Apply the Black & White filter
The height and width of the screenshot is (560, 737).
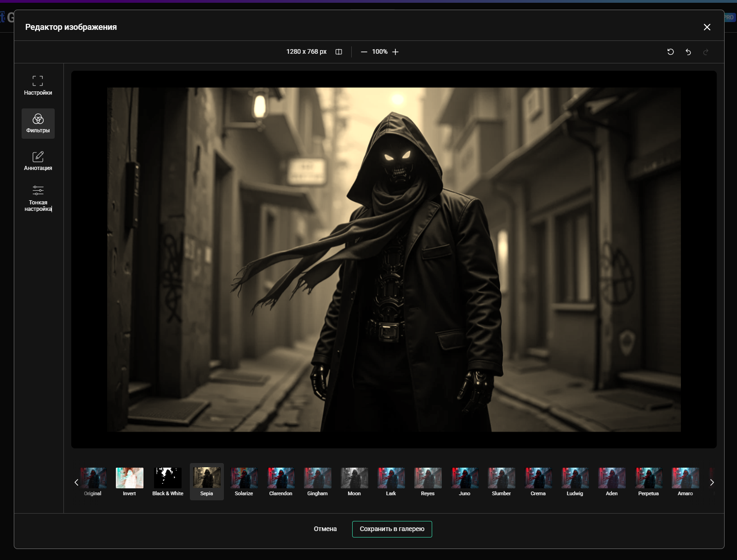(x=168, y=481)
